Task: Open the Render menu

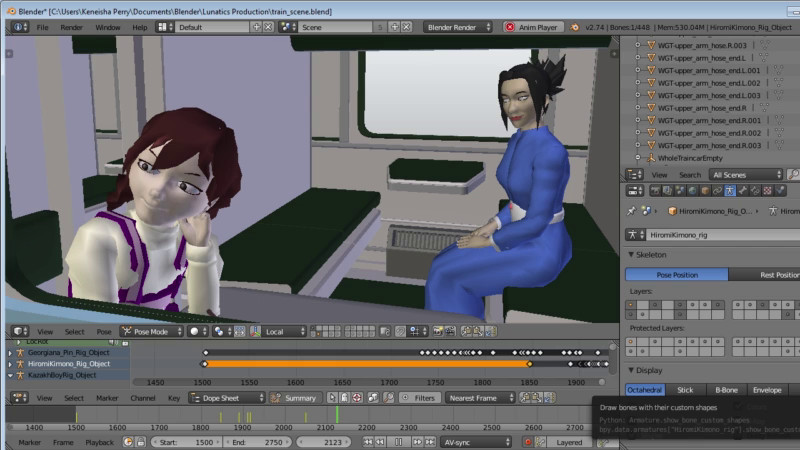Action: [x=72, y=27]
